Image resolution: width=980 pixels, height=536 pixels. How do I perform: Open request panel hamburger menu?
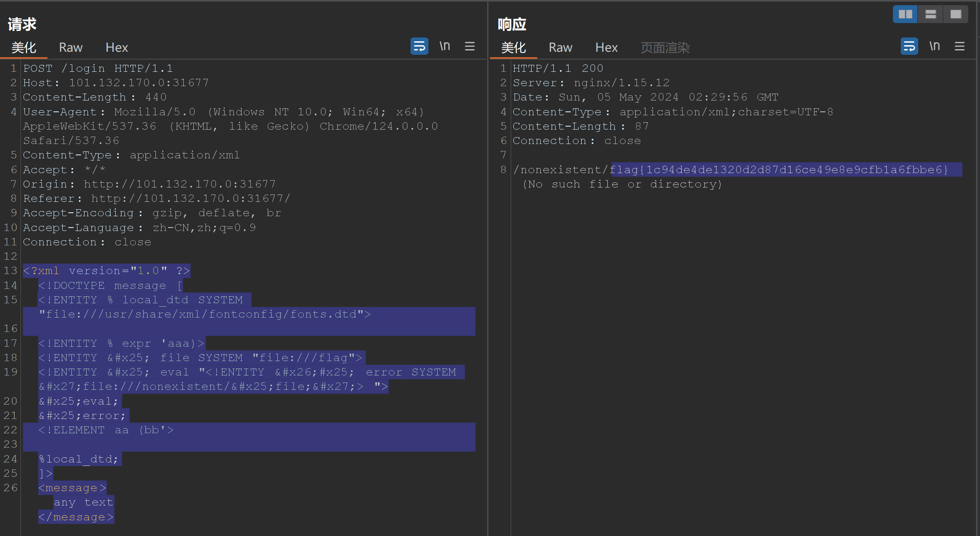click(469, 46)
